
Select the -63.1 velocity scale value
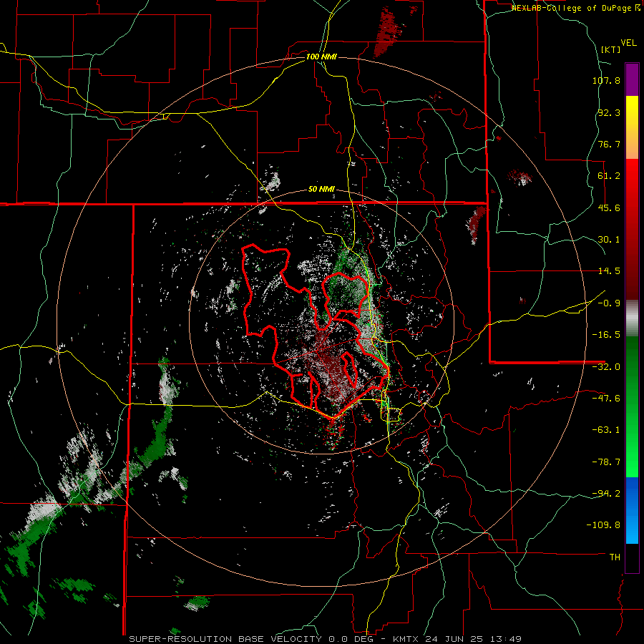606,430
